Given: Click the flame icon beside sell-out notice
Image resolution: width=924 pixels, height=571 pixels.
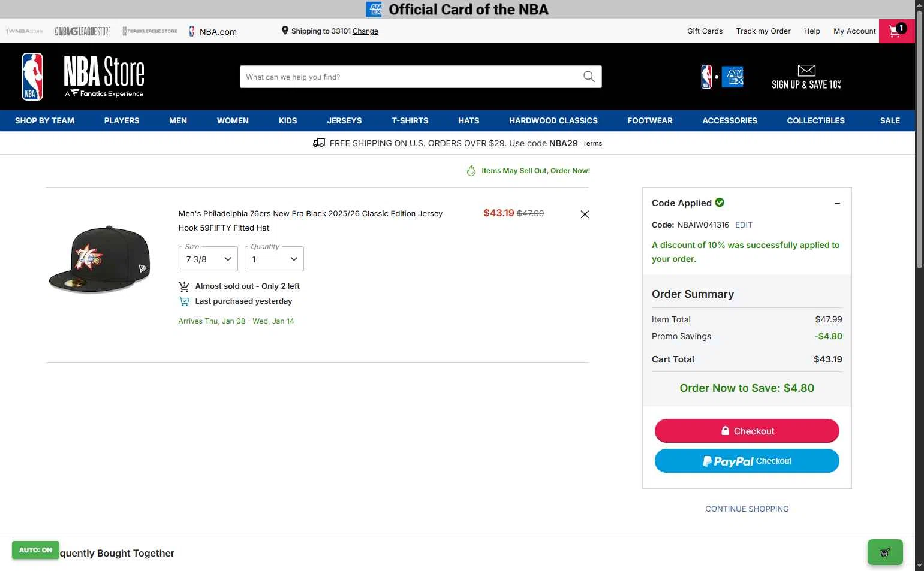Looking at the screenshot, I should [471, 171].
